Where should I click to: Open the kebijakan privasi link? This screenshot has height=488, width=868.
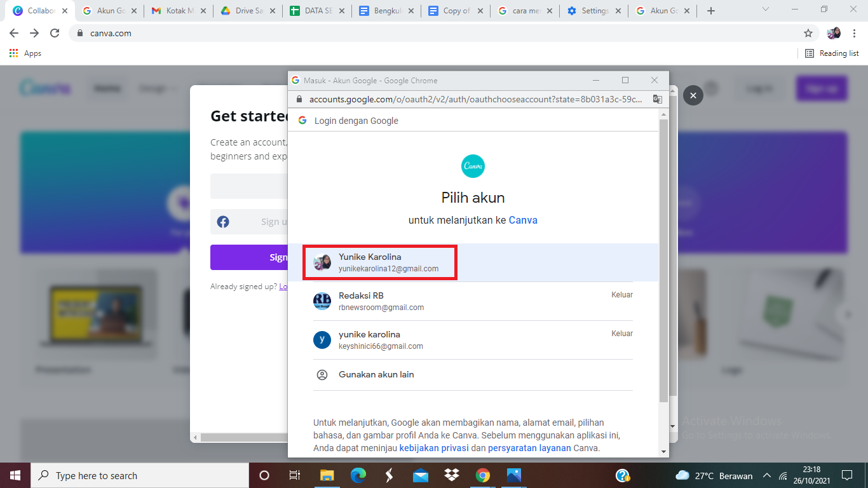tap(433, 448)
